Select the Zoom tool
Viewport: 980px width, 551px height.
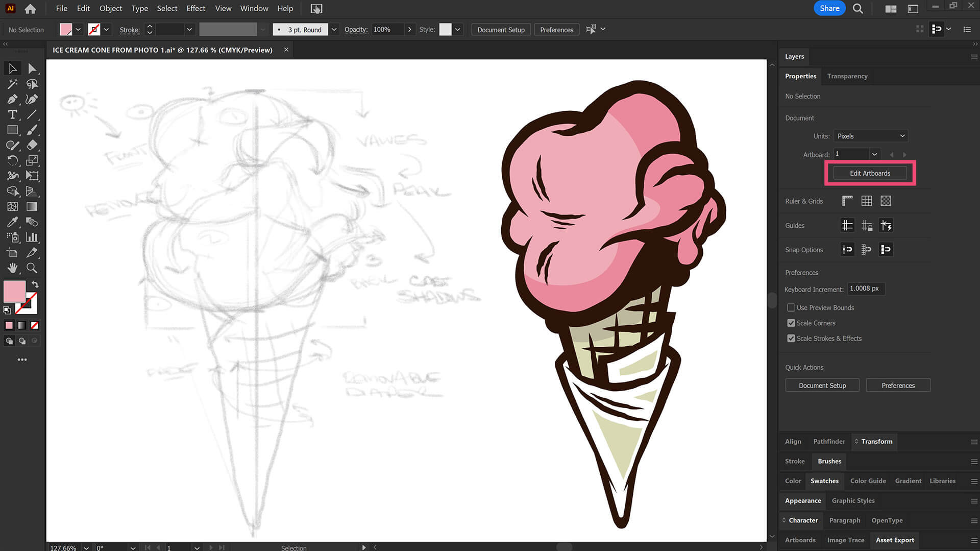pos(32,268)
